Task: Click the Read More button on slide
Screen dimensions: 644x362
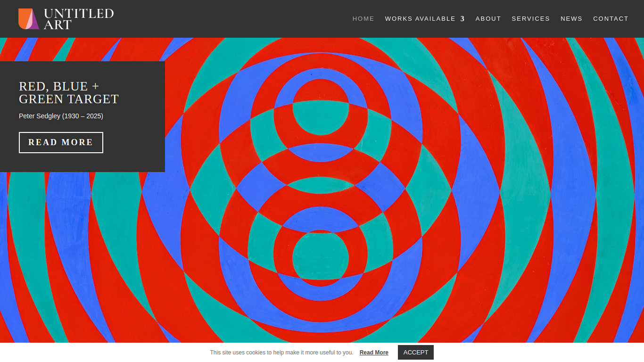Action: (61, 142)
